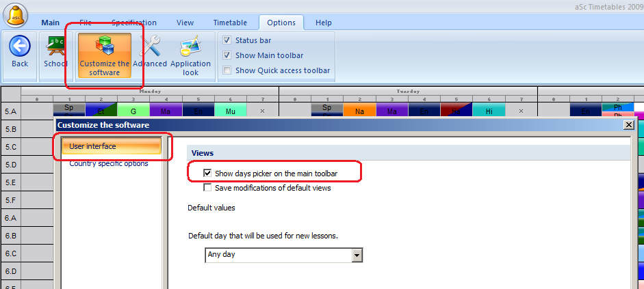
Task: Click Customize the software icon
Action: (105, 47)
